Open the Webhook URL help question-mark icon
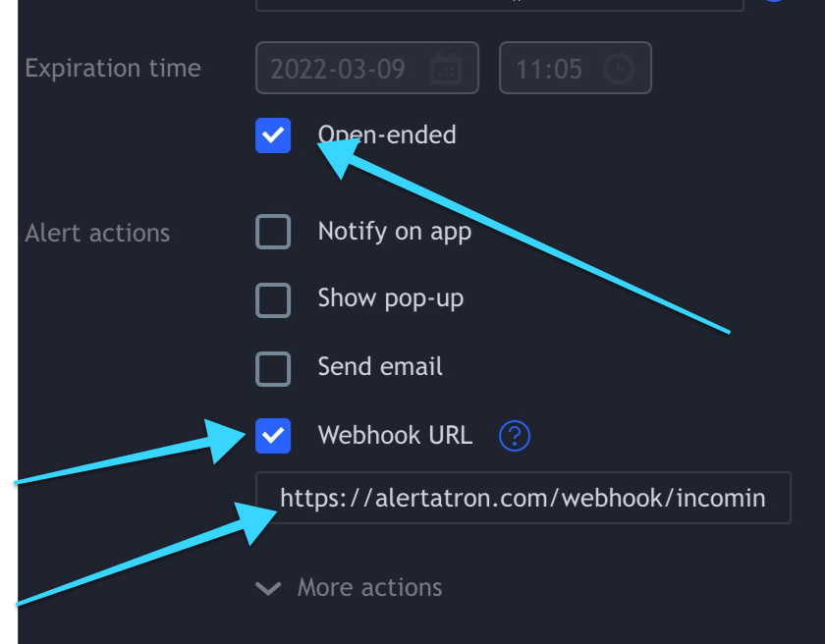 [514, 436]
